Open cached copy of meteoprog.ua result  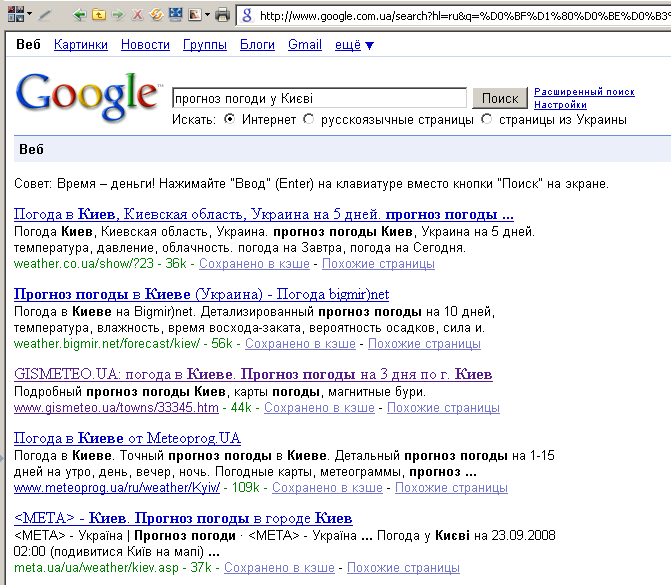(x=327, y=487)
